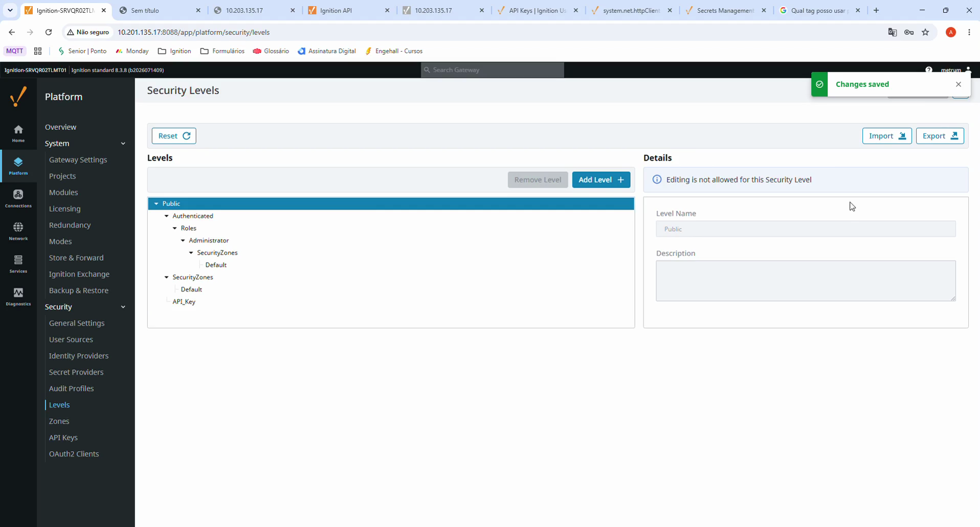This screenshot has height=527, width=980.
Task: Click the Reset button
Action: (174, 136)
